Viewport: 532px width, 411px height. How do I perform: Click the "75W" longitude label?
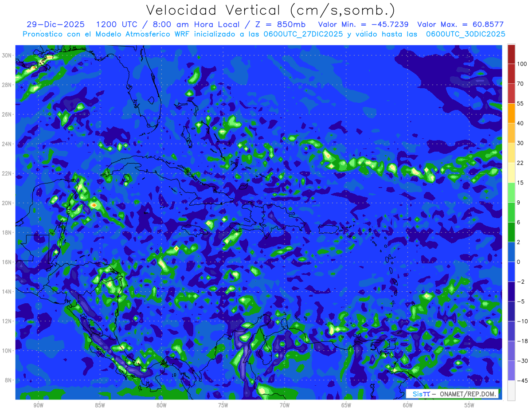coord(223,405)
